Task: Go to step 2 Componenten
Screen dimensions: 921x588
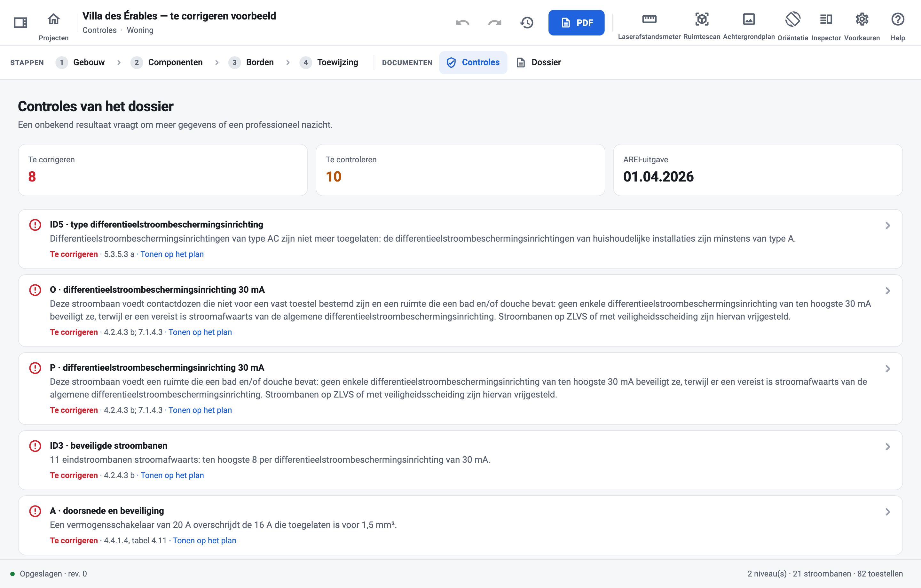Action: pyautogui.click(x=167, y=62)
